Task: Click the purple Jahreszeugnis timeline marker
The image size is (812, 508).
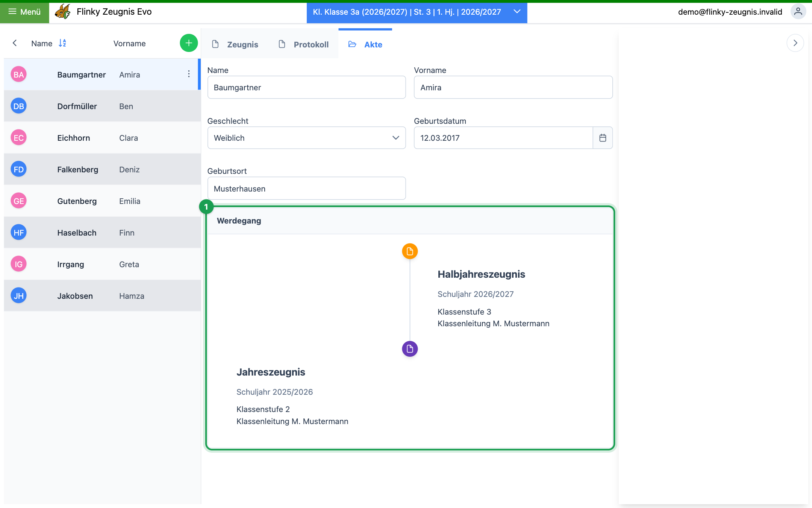Action: click(x=410, y=349)
